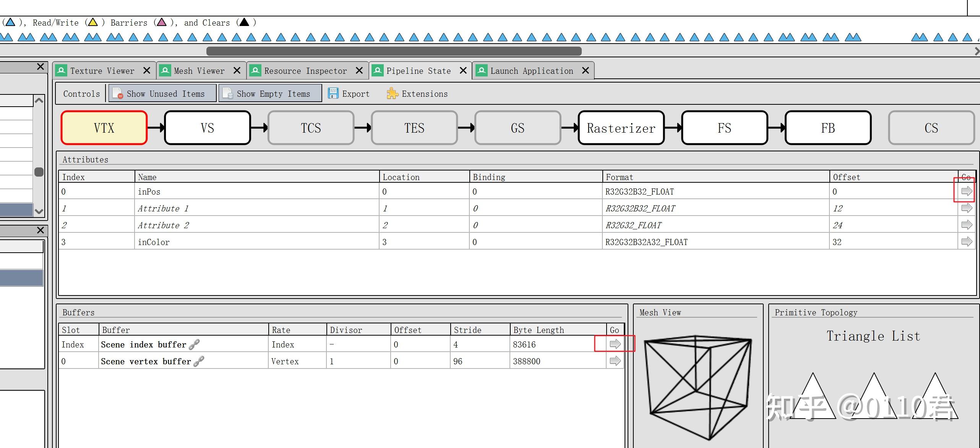This screenshot has height=448, width=980.
Task: Toggle Show Unused Items
Action: [162, 94]
